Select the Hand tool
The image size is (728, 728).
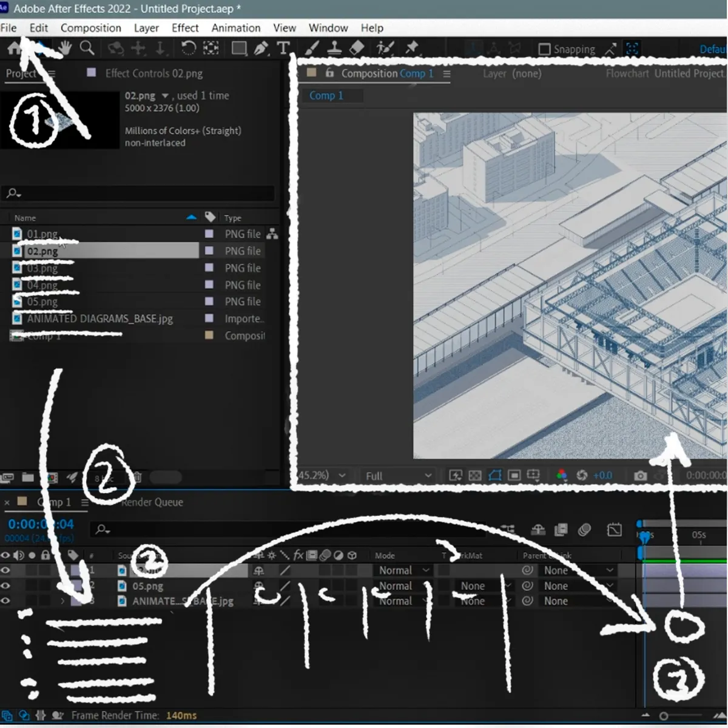[64, 48]
